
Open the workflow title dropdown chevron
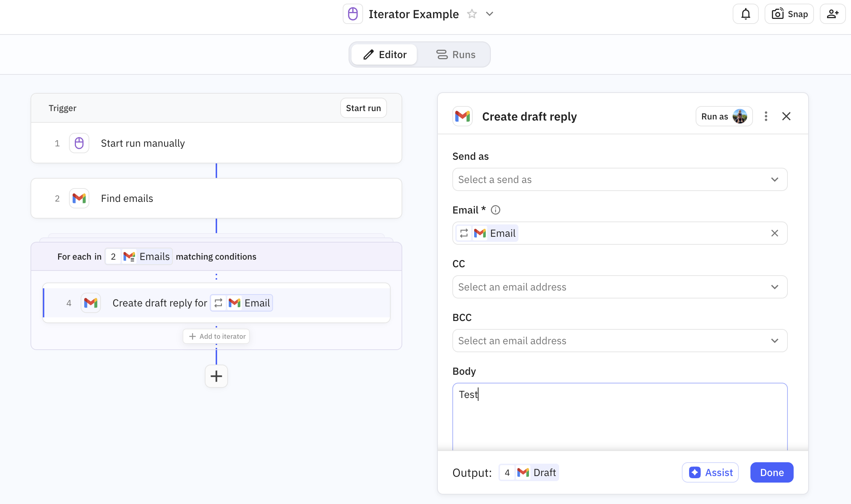click(x=489, y=14)
